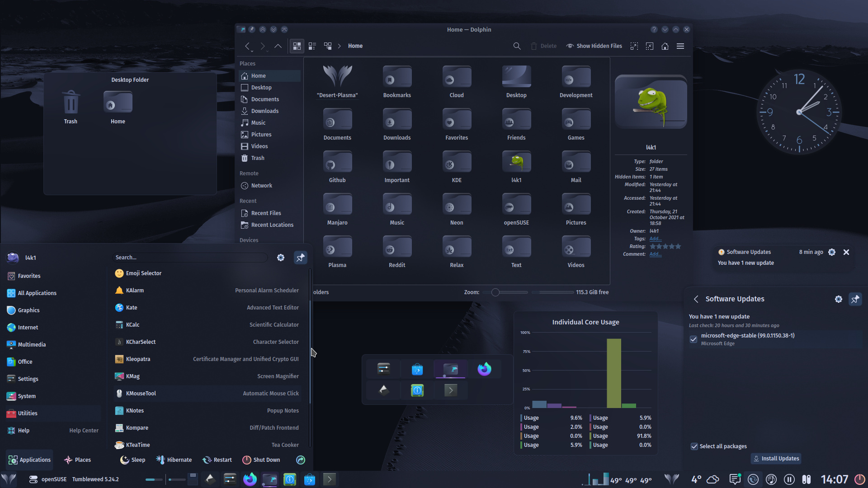Open the weather cloud tray icon
This screenshot has height=488, width=868.
tap(713, 479)
